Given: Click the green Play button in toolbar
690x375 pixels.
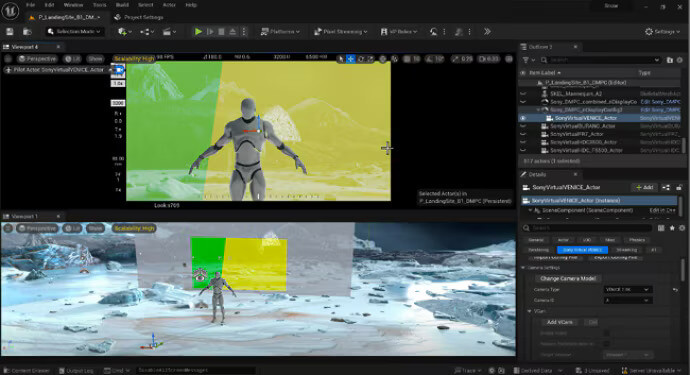Looking at the screenshot, I should click(x=198, y=32).
